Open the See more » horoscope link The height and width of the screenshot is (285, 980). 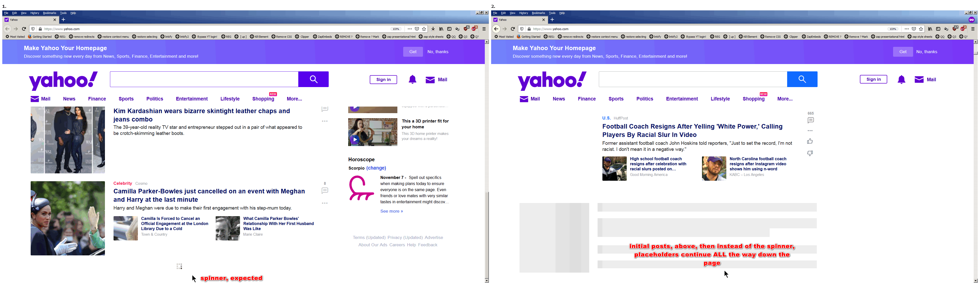pos(392,211)
